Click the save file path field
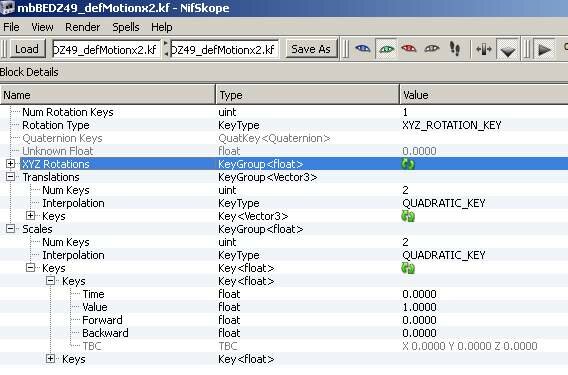 point(224,49)
